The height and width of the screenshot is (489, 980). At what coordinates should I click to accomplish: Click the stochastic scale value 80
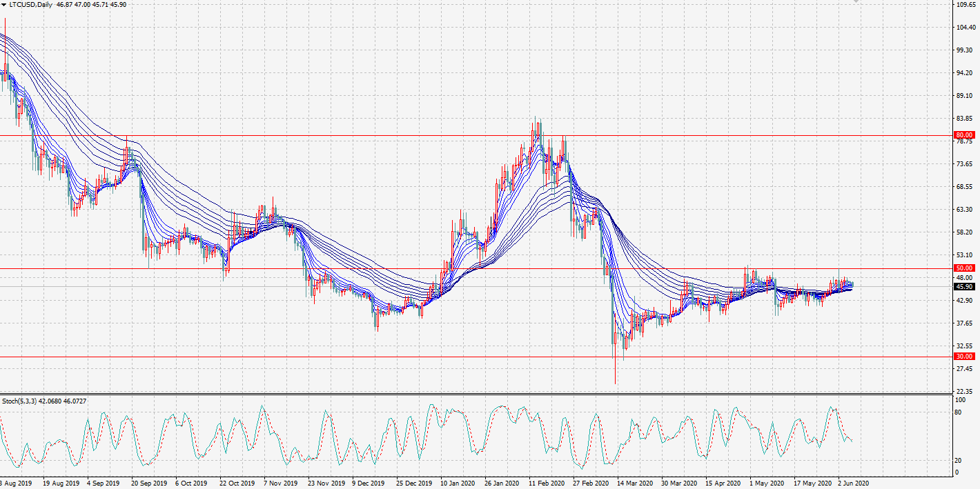tap(957, 412)
